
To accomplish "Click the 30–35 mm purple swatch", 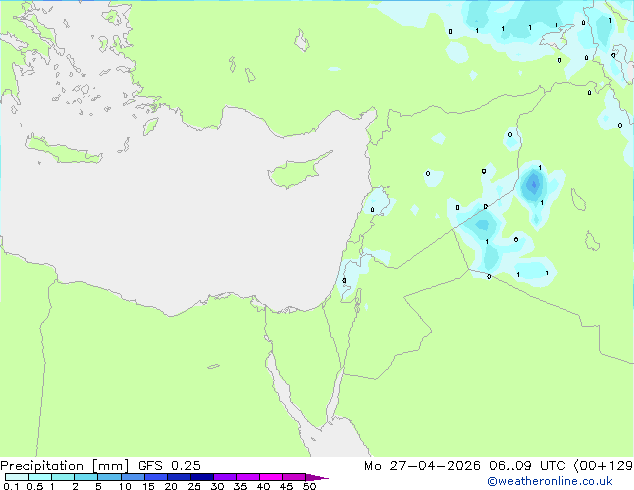I will tap(225, 477).
